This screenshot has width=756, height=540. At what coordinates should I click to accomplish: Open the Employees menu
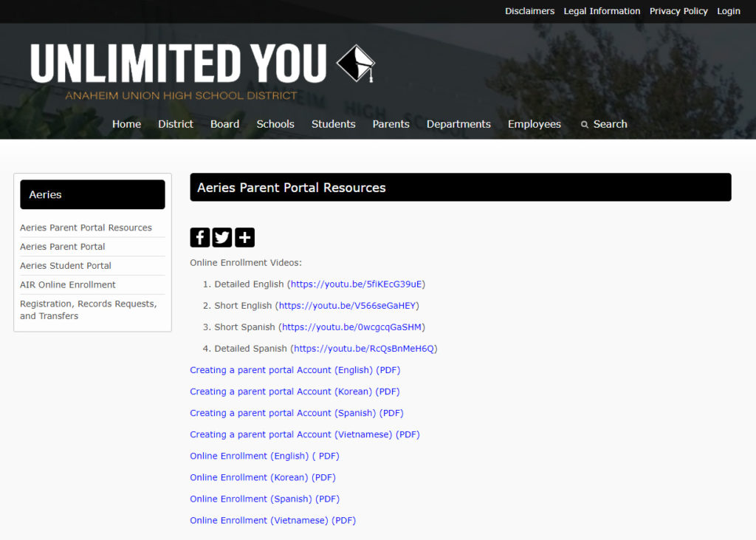(535, 124)
